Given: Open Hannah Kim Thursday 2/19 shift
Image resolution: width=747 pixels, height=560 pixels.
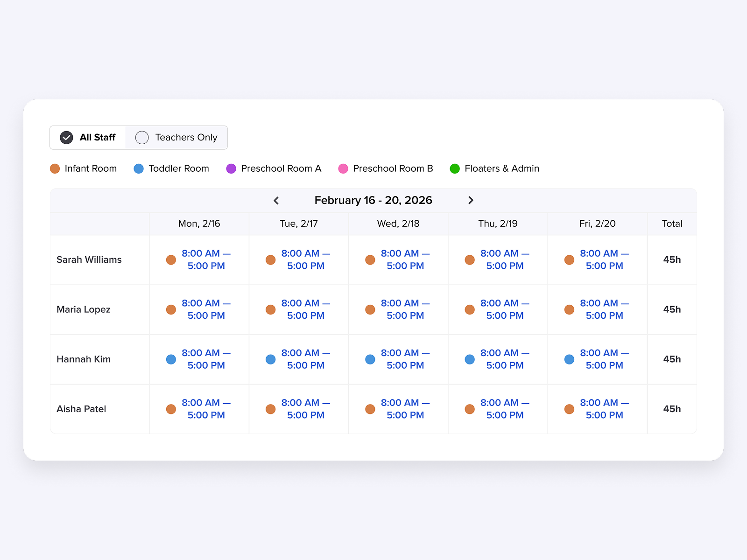Looking at the screenshot, I should [x=498, y=359].
